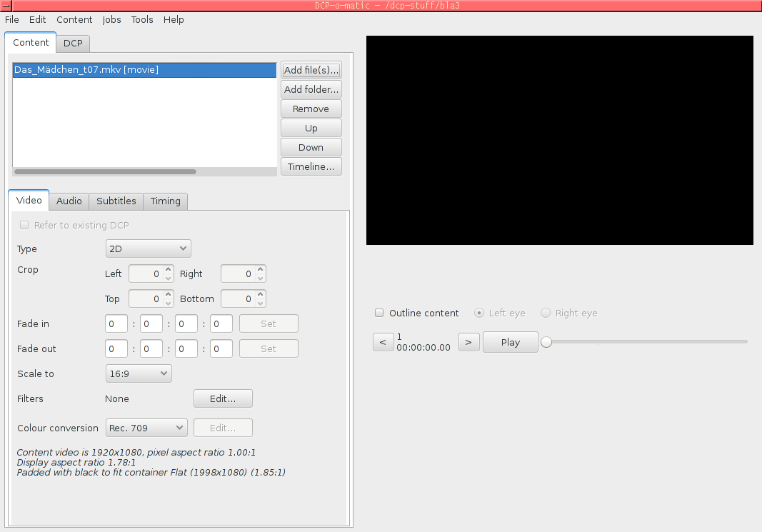Screen dimensions: 762x532
Task: Click the Add folder... button
Action: [311, 89]
